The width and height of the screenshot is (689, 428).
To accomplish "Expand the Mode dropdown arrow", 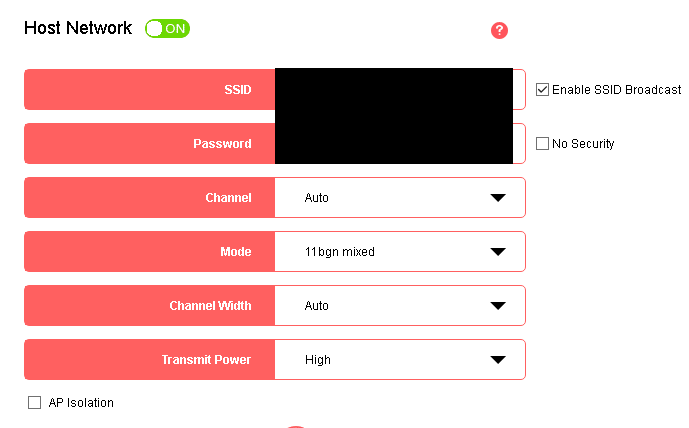I will [x=498, y=252].
